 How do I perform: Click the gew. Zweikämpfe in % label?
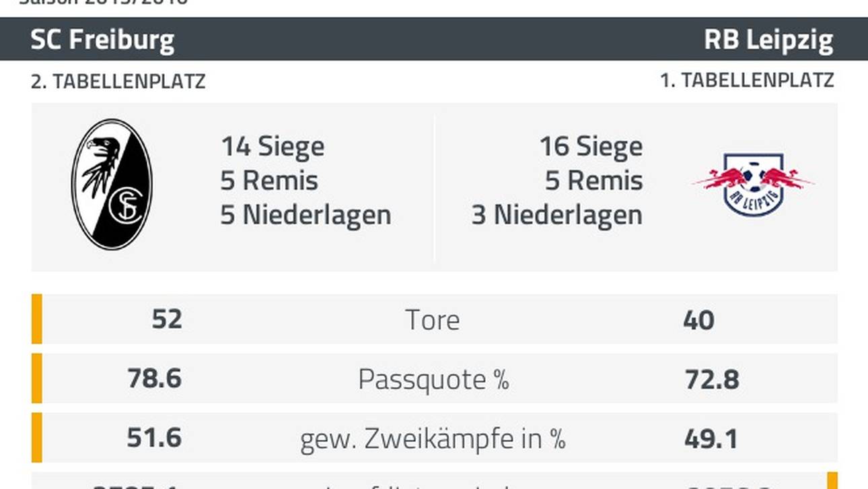pos(433,439)
